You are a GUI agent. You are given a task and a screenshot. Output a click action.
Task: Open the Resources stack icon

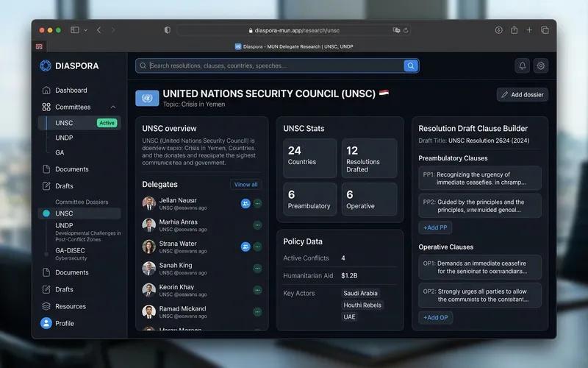click(x=46, y=306)
